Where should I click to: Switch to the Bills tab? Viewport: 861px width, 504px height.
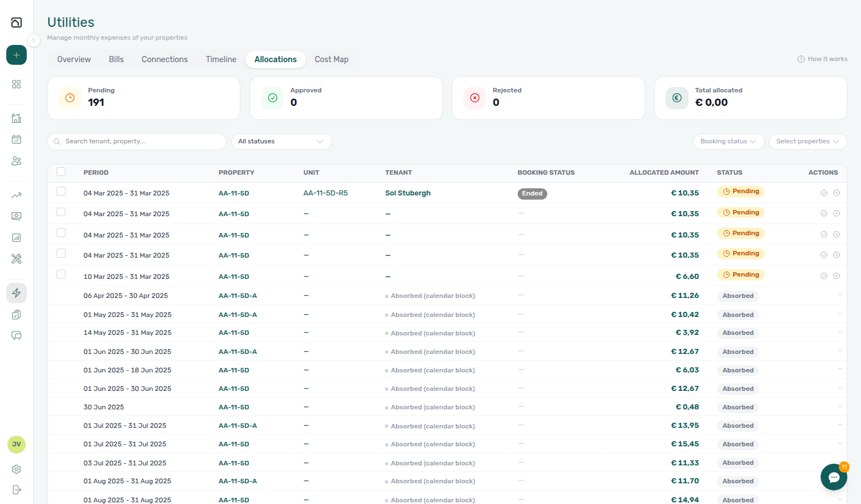[x=116, y=59]
